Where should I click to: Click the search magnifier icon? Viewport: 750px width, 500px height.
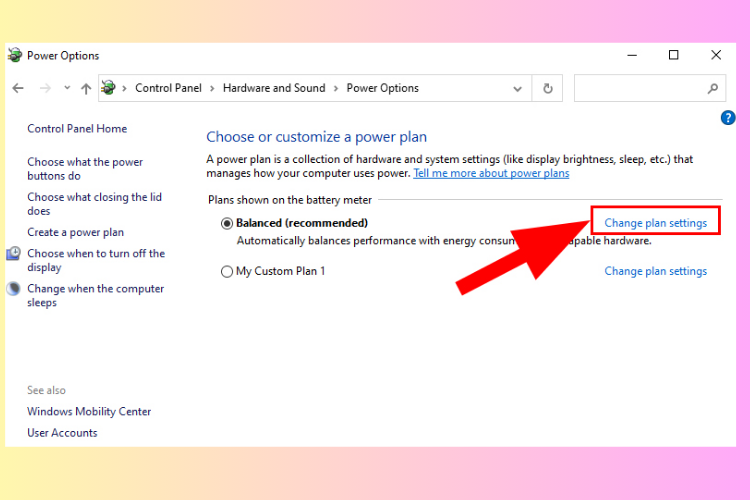[x=713, y=88]
